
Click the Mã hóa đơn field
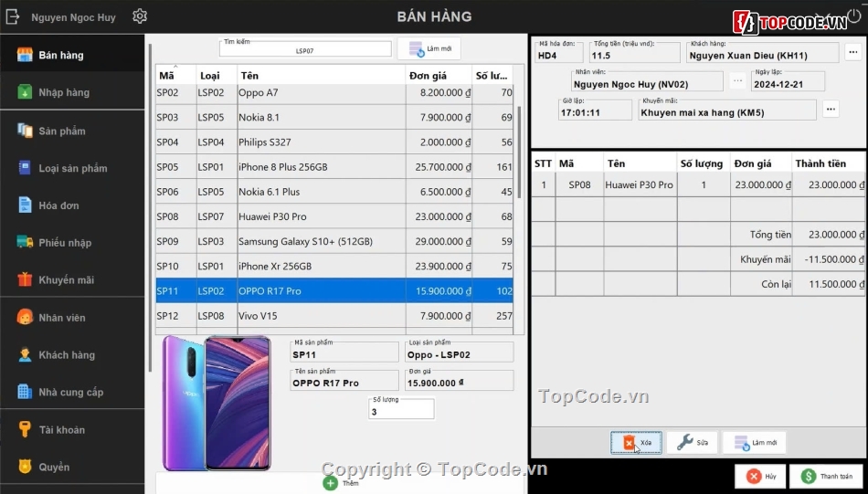558,52
